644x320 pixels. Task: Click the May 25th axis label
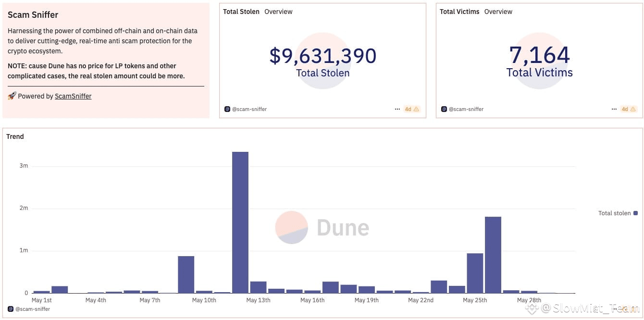475,300
